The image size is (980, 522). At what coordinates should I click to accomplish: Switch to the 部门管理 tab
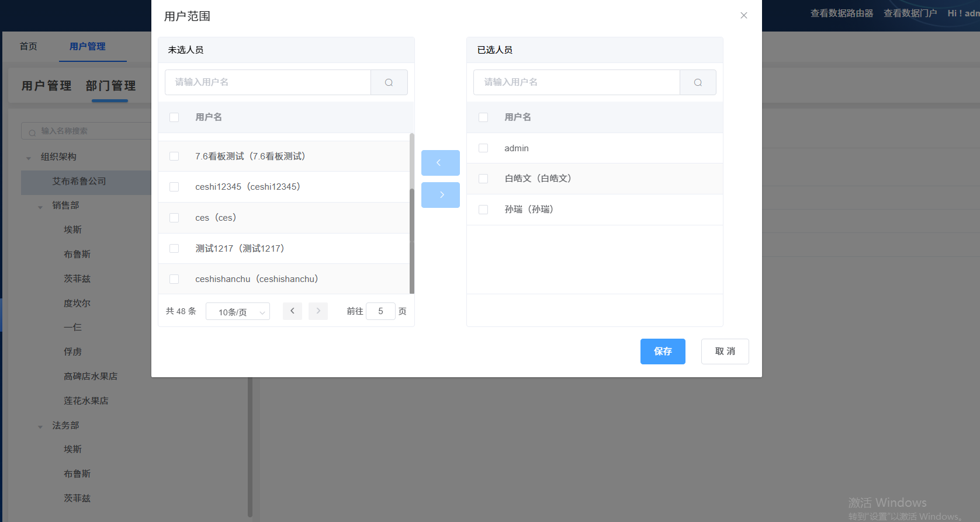110,86
